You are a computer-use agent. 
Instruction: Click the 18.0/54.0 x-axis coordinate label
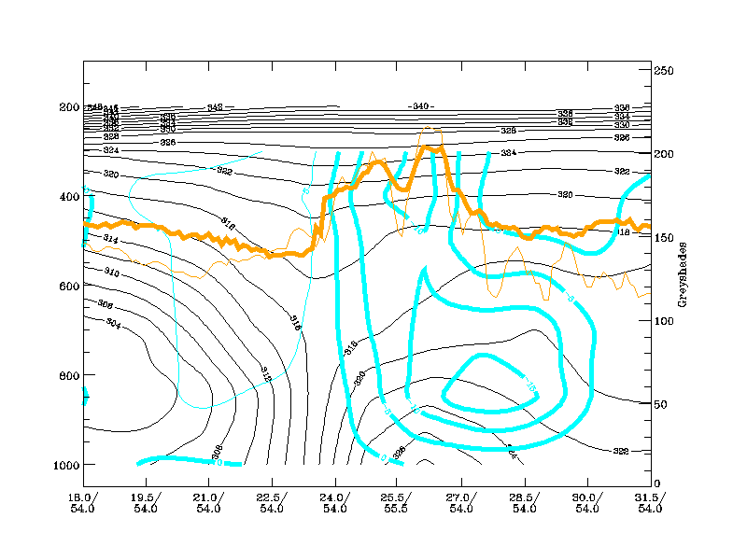pyautogui.click(x=82, y=503)
